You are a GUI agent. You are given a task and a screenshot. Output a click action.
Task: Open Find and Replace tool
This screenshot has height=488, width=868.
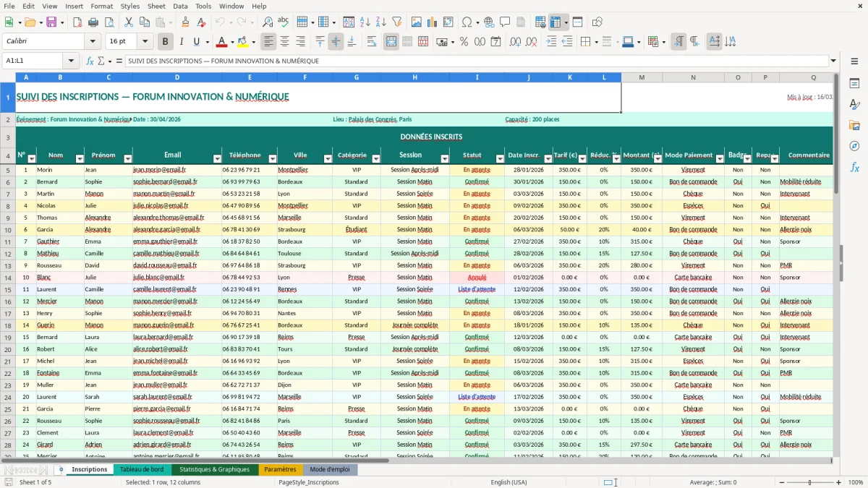pos(268,22)
